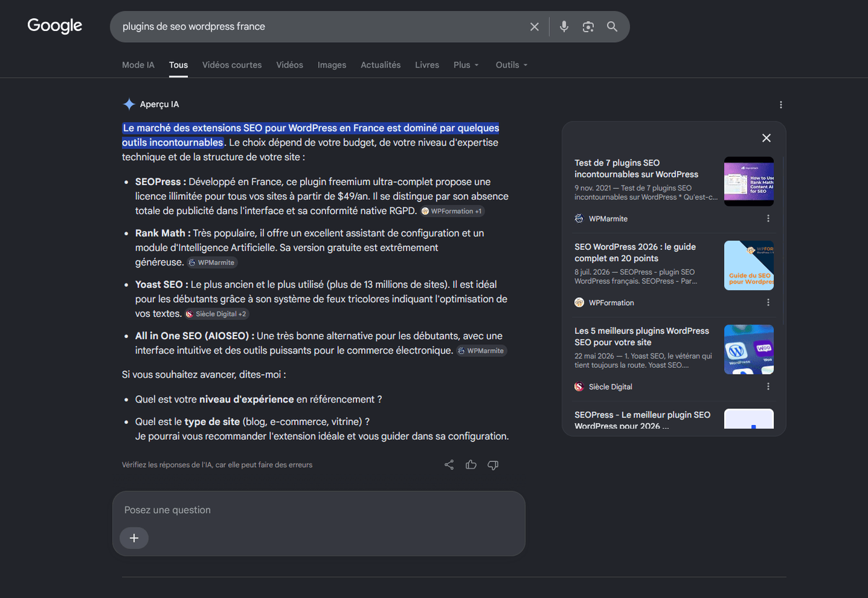Viewport: 868px width, 598px height.
Task: Open Vidéos courtes tab
Action: pyautogui.click(x=232, y=65)
